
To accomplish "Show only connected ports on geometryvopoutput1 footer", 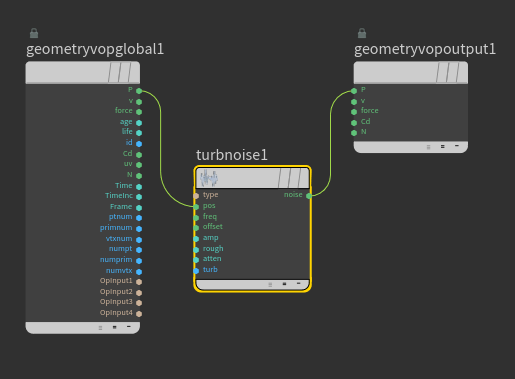I will click(443, 146).
